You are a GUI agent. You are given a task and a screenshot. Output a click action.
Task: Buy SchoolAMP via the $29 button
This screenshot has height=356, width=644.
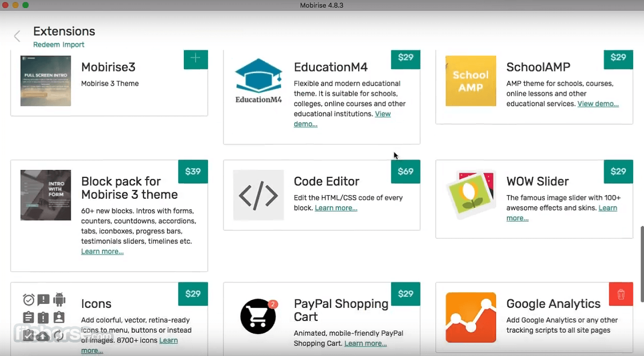tap(618, 59)
